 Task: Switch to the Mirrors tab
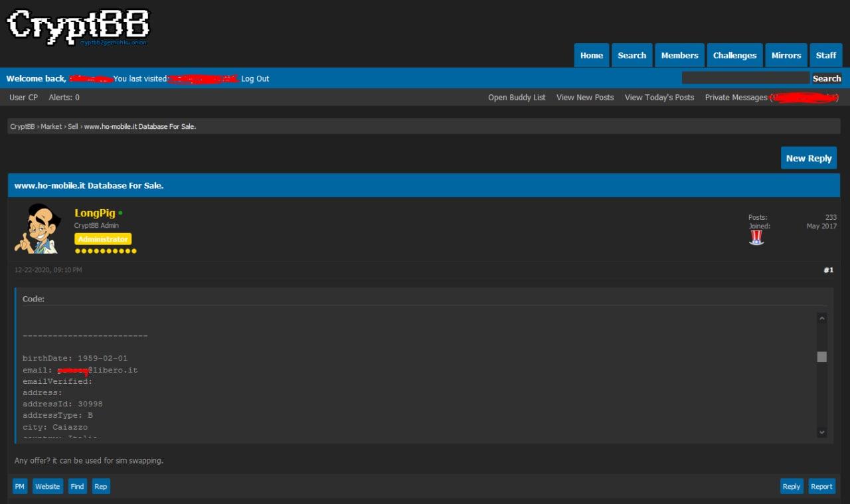(786, 55)
